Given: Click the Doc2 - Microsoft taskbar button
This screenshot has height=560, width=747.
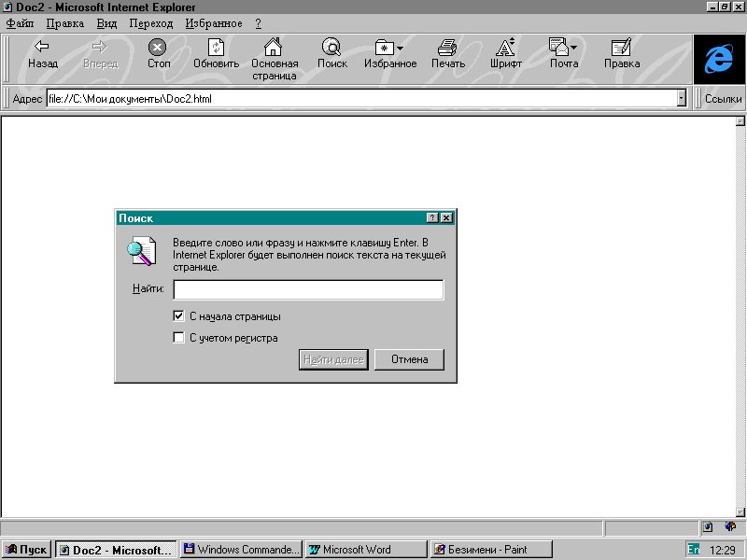Looking at the screenshot, I should (x=116, y=550).
